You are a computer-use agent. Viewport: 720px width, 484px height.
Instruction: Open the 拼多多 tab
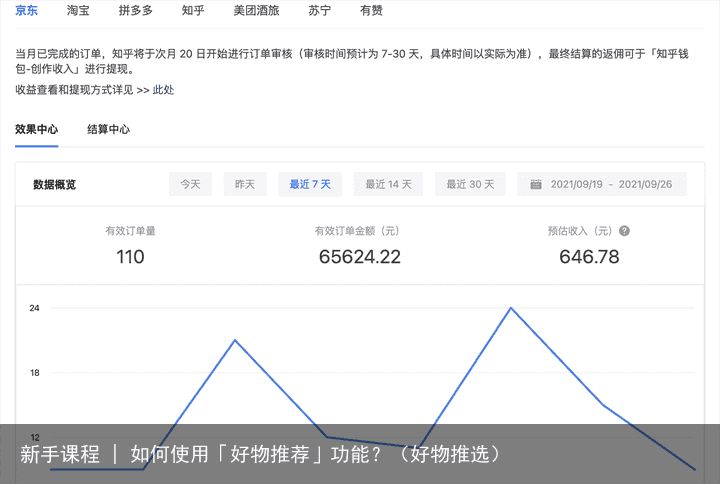click(135, 10)
